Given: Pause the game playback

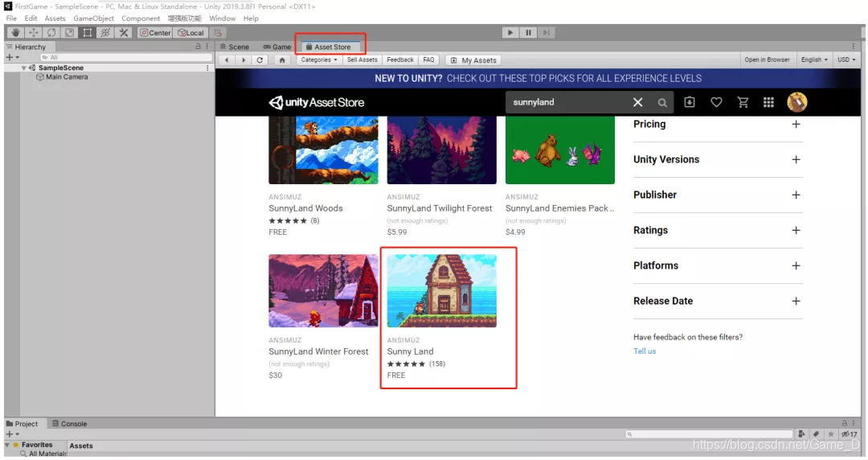Looking at the screenshot, I should click(528, 33).
